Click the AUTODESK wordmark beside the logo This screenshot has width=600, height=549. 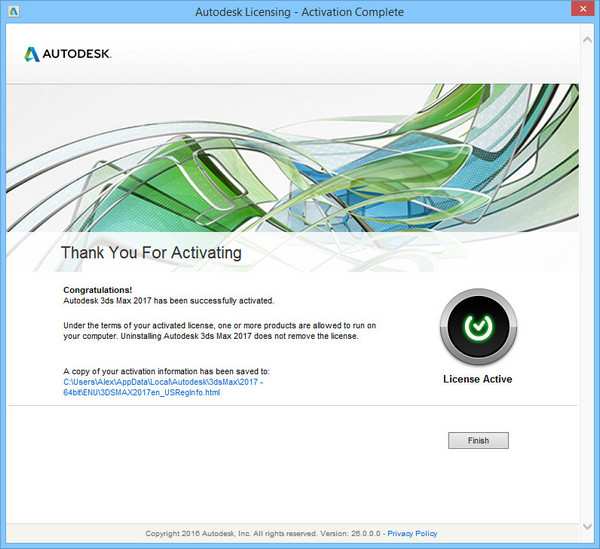[76, 54]
